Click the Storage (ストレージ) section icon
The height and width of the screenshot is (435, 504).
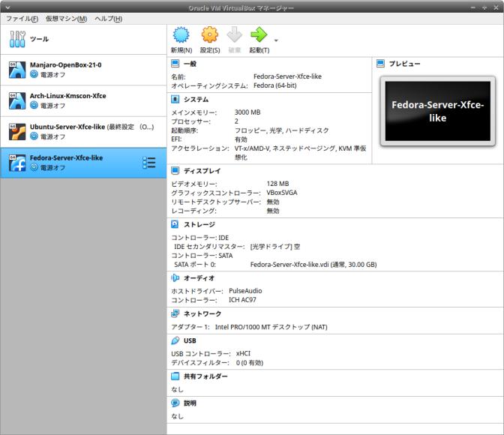pos(175,224)
